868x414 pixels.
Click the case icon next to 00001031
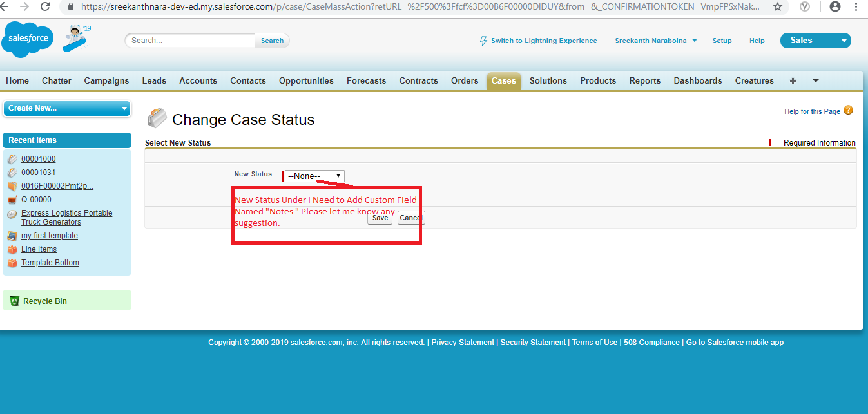point(12,173)
